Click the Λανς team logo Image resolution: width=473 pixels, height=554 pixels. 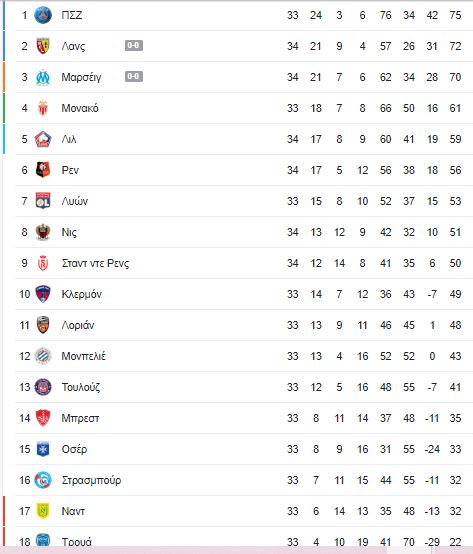pos(43,46)
